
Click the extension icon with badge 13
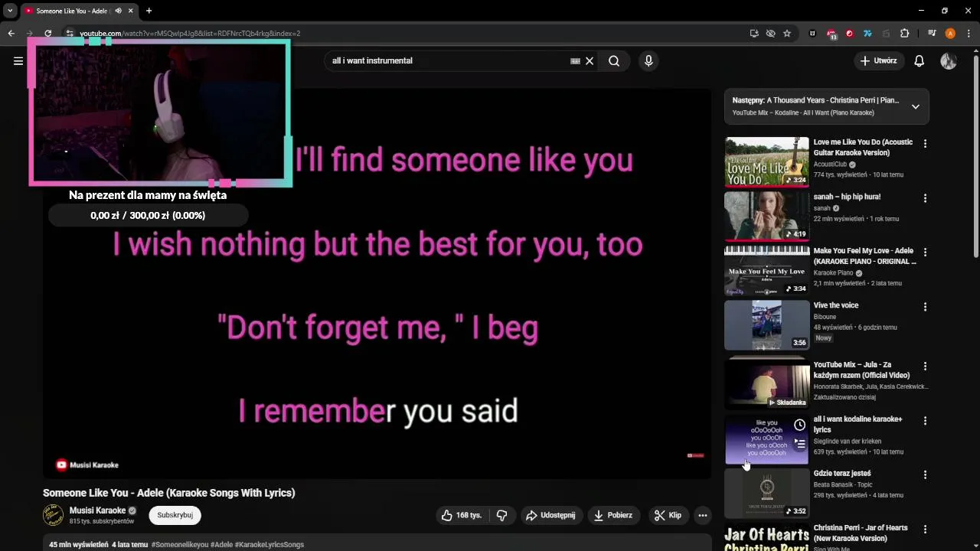(831, 34)
